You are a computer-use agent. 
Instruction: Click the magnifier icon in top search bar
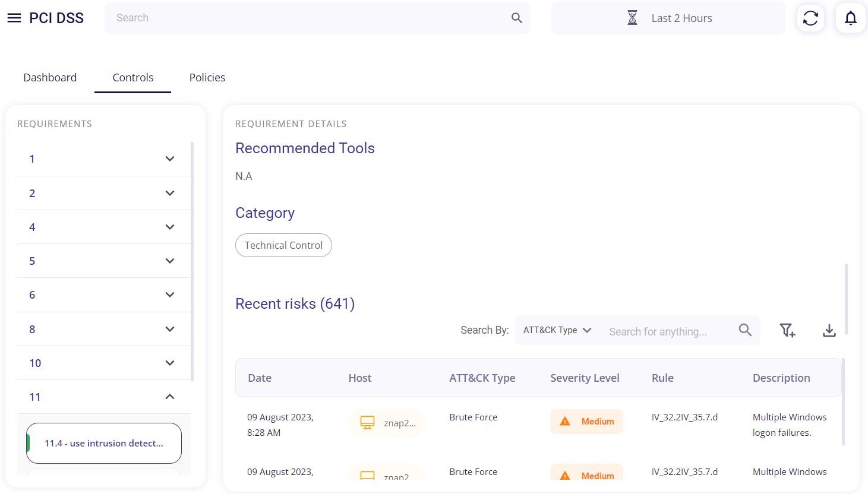click(517, 18)
